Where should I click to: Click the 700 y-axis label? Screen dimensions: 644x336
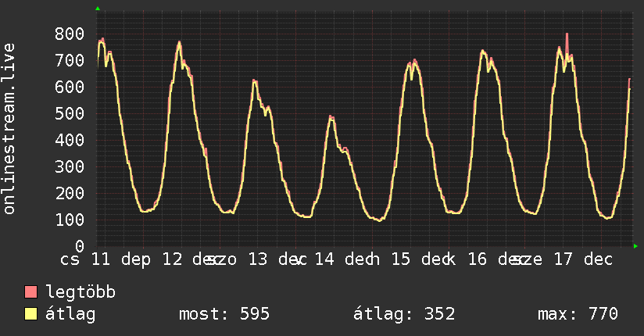click(x=70, y=60)
